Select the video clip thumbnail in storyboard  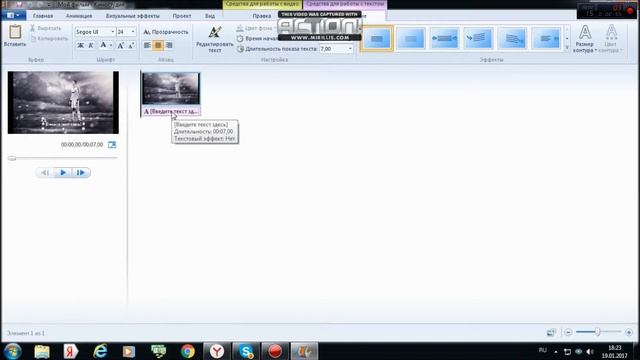(x=171, y=89)
